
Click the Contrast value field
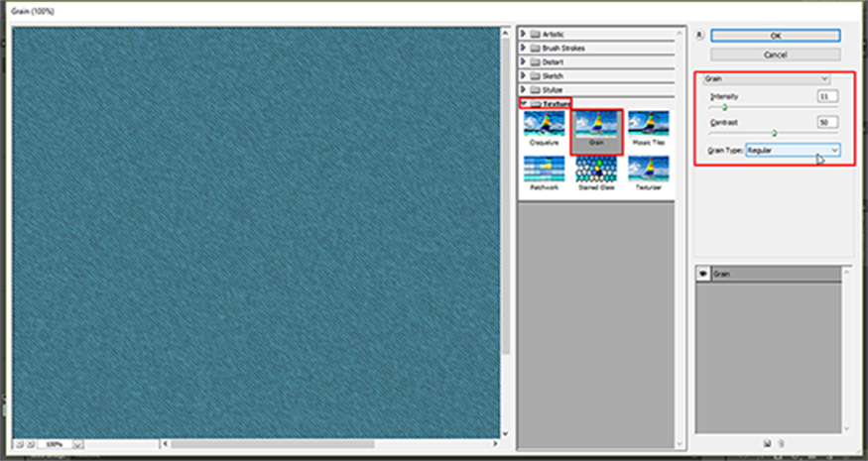point(827,122)
